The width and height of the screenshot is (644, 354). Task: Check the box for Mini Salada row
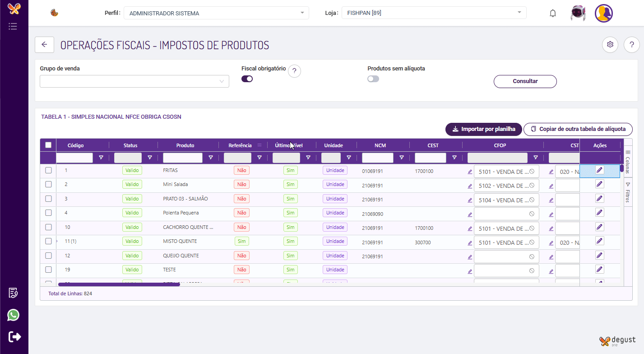[48, 184]
